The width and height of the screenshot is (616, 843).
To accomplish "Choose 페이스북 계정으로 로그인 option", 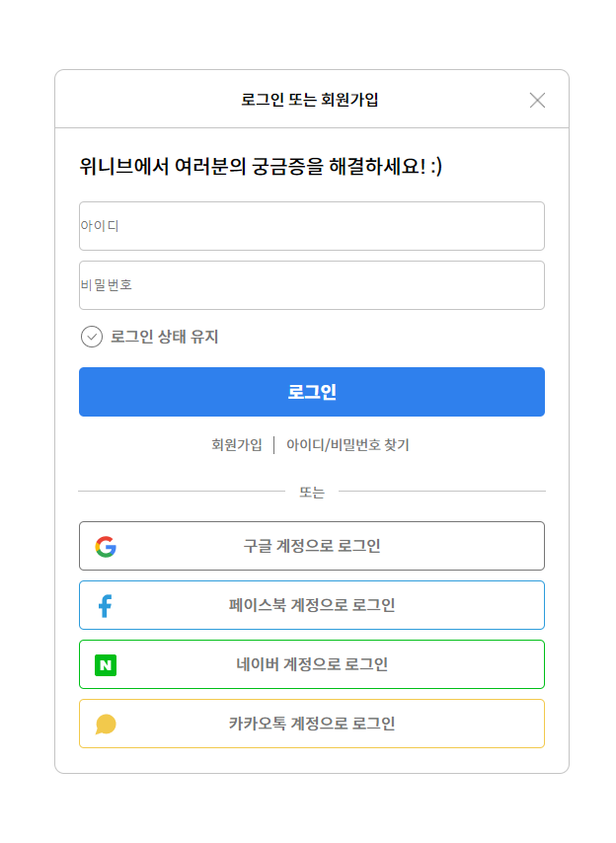I will (x=312, y=605).
